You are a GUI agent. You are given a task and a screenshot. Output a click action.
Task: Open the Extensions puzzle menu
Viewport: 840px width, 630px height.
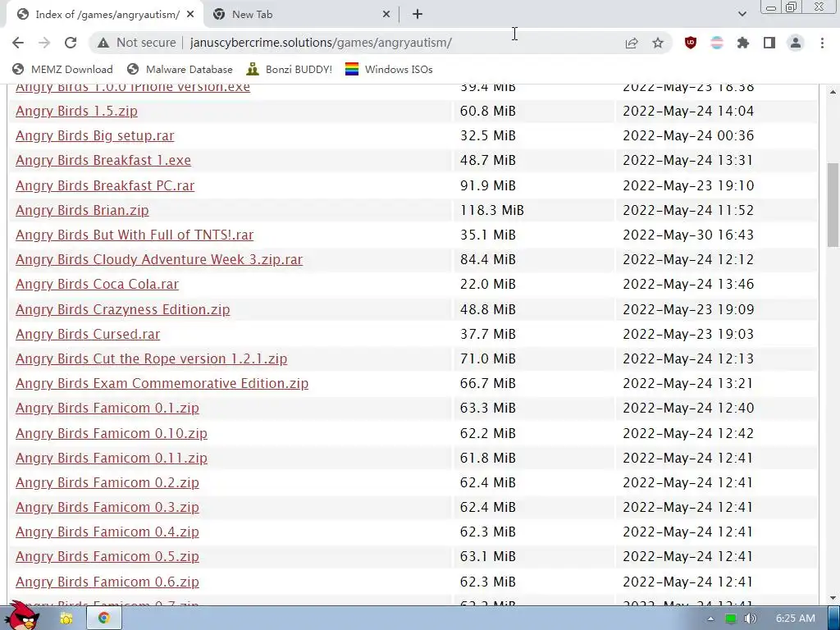pyautogui.click(x=743, y=43)
